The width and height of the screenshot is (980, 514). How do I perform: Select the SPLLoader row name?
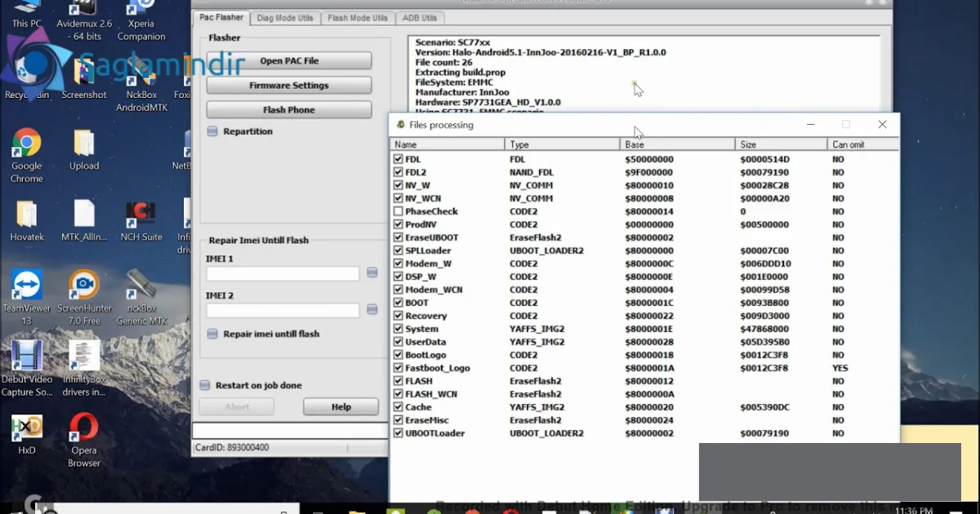(428, 250)
